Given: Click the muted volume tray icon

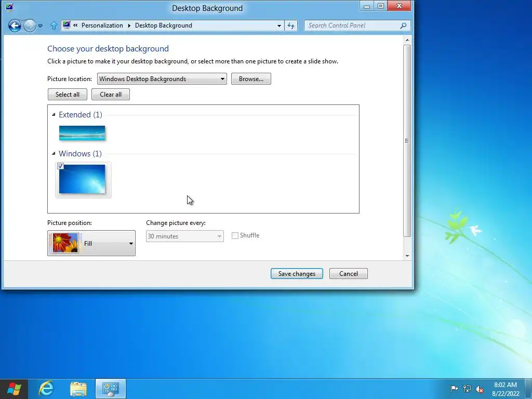Looking at the screenshot, I should coord(480,389).
